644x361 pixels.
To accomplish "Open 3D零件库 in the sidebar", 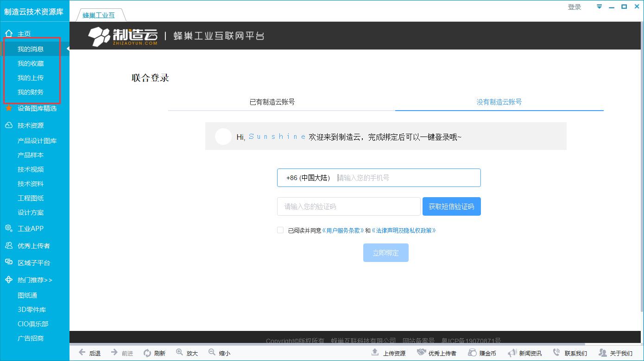I will [32, 310].
